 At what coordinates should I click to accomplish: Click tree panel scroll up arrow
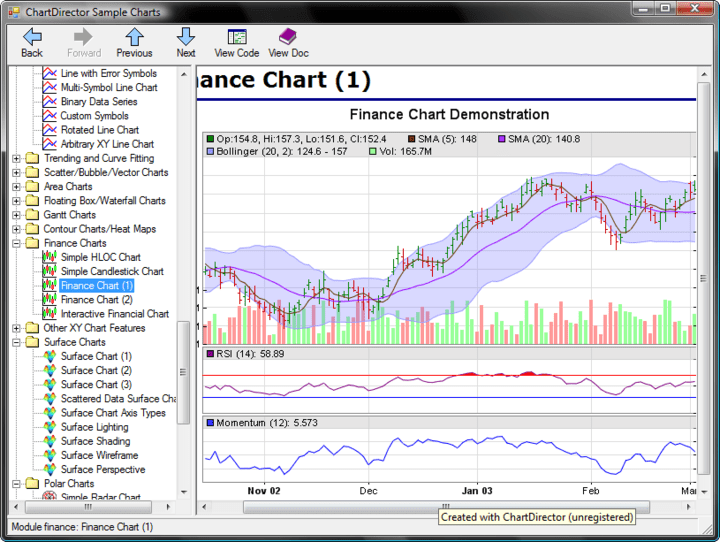184,74
